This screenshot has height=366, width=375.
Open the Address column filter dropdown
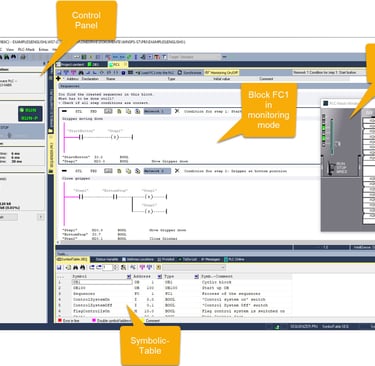(159, 276)
